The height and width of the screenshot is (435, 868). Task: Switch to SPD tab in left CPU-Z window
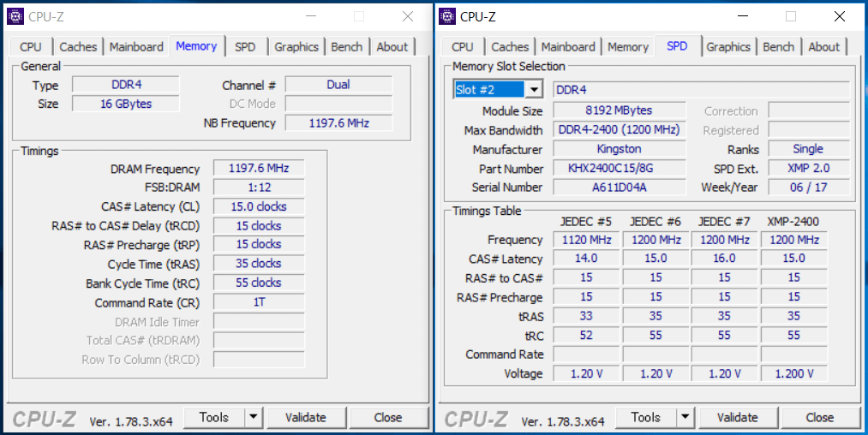pyautogui.click(x=245, y=47)
